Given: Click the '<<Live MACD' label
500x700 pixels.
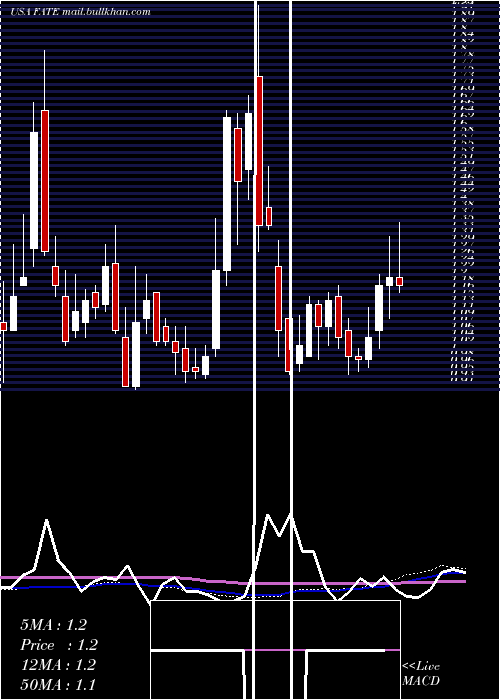Looking at the screenshot, I should [421, 674].
